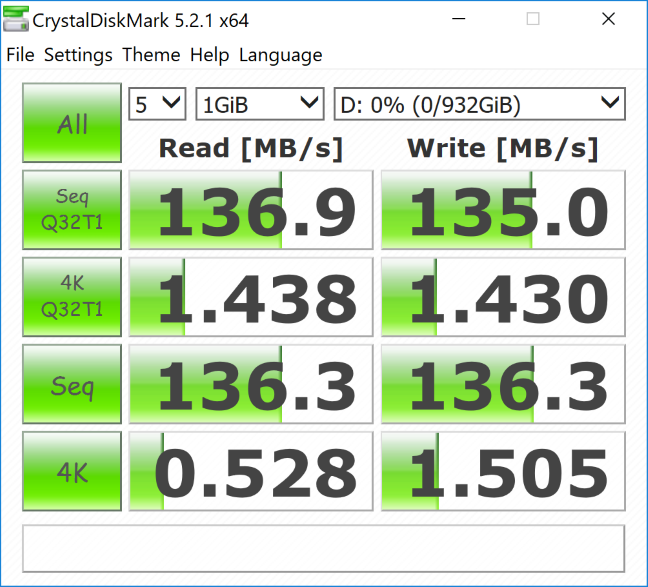The image size is (648, 587).
Task: Open the Language menu
Action: coord(281,55)
